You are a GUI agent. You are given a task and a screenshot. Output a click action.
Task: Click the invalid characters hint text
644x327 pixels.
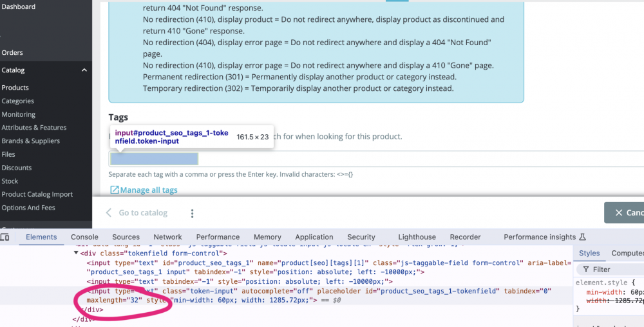(x=316, y=174)
